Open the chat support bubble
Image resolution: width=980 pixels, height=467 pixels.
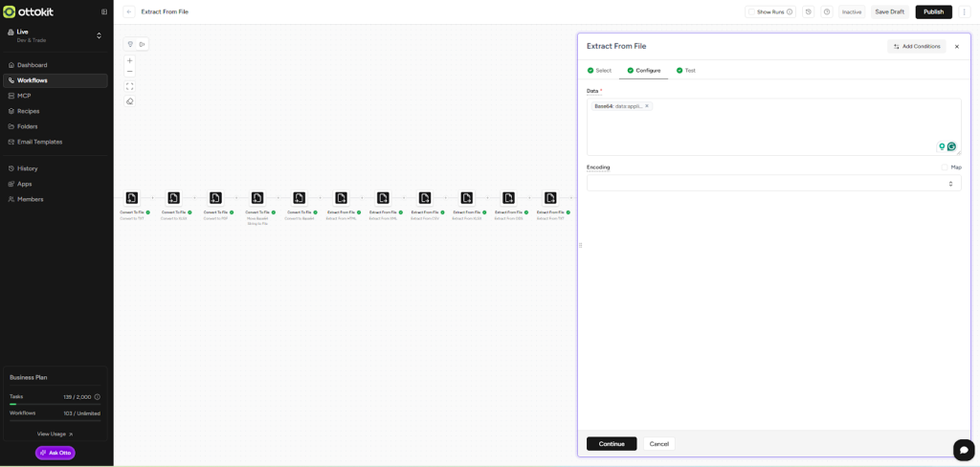click(964, 450)
